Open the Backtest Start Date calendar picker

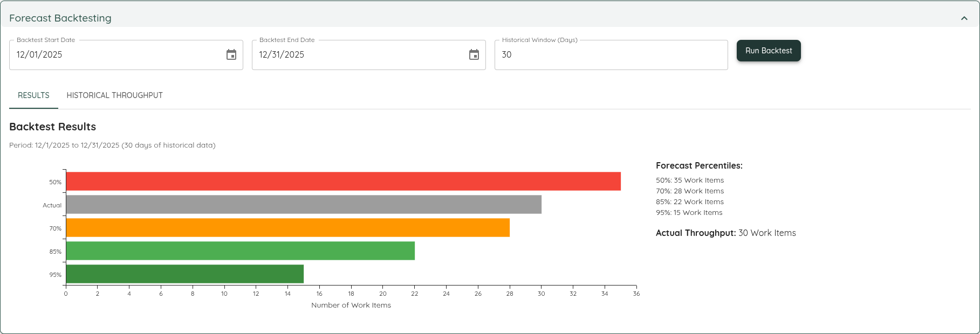(231, 54)
